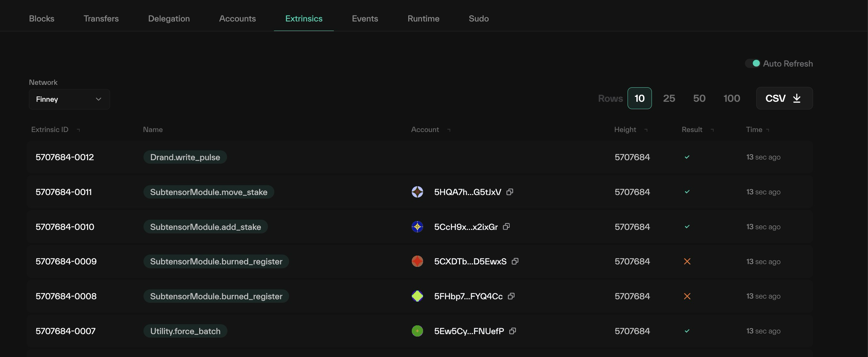Click the SubtensorModule.move_stake name tag
The height and width of the screenshot is (357, 868).
click(x=209, y=192)
